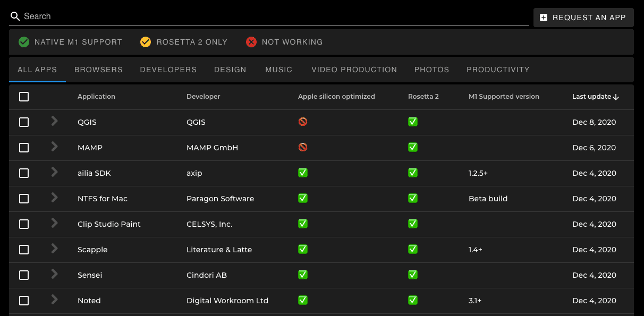
Task: Expand the Sensei row chevron
Action: (54, 274)
